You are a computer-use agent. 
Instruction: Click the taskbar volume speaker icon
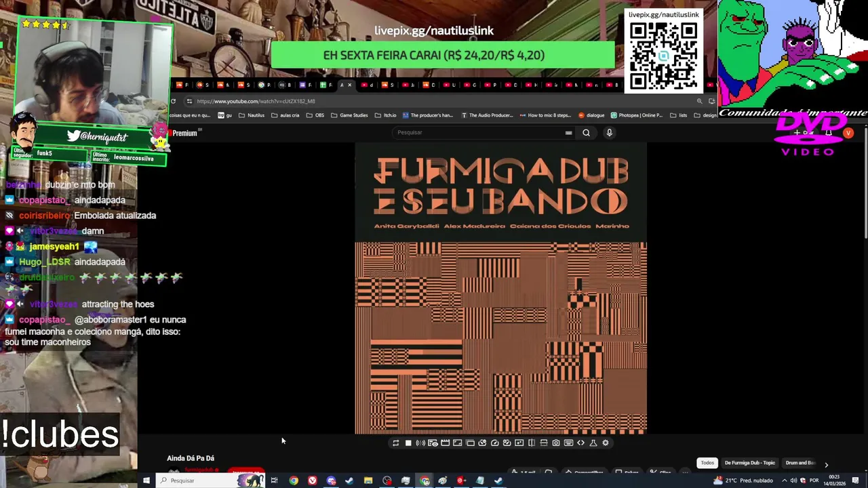coord(793,481)
